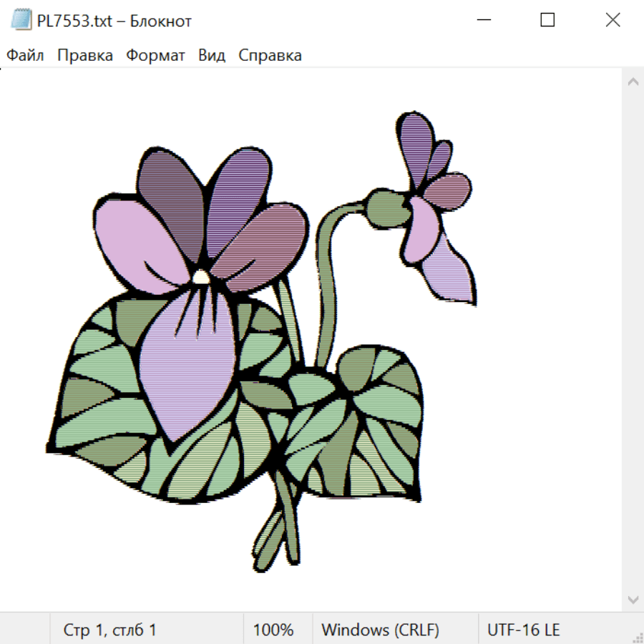Maximize the Notepad window
Screen dimensions: 644x644
(x=547, y=20)
